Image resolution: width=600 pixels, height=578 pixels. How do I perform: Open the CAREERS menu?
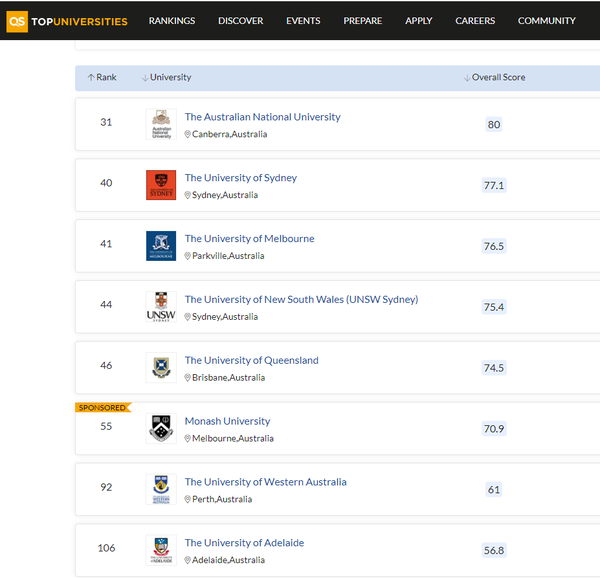click(475, 21)
